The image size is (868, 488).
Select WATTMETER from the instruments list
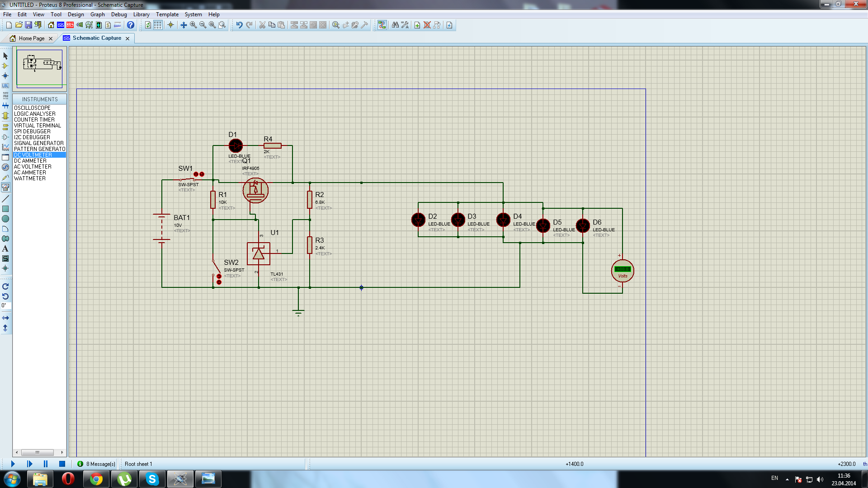click(30, 178)
